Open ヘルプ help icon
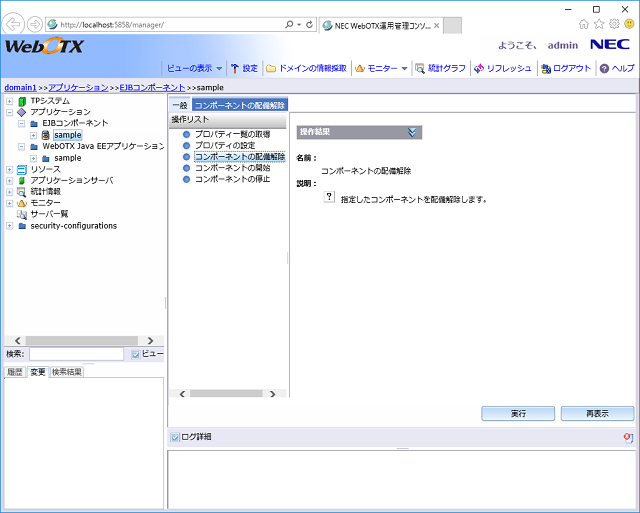Image resolution: width=640 pixels, height=513 pixels. click(x=604, y=68)
